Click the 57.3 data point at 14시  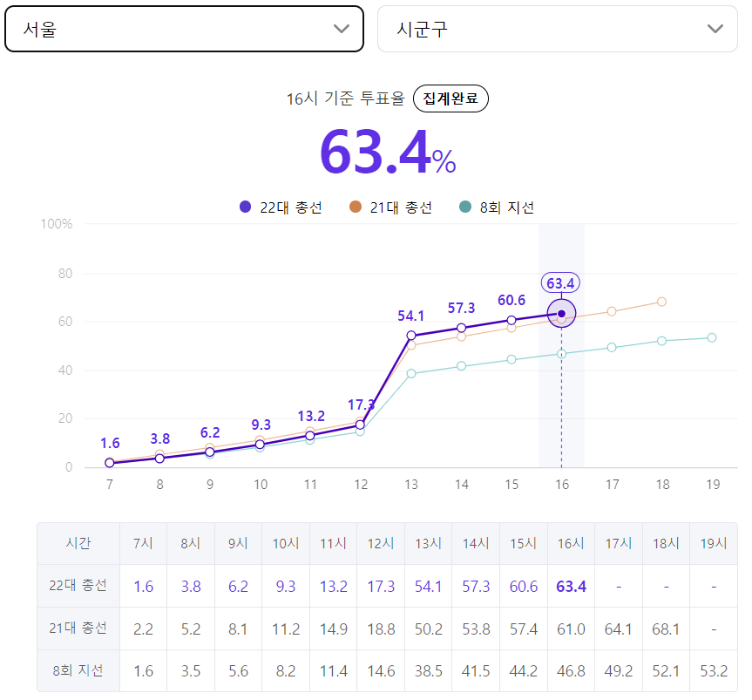[x=461, y=328]
